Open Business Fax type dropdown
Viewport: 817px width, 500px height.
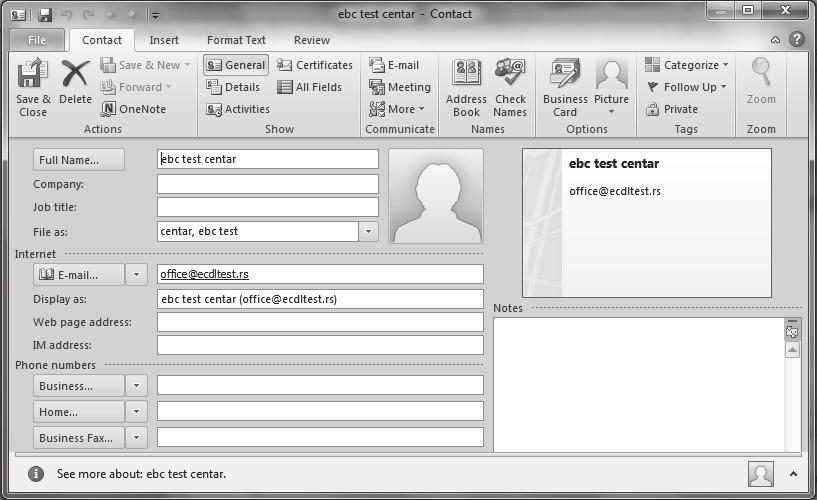pos(137,438)
